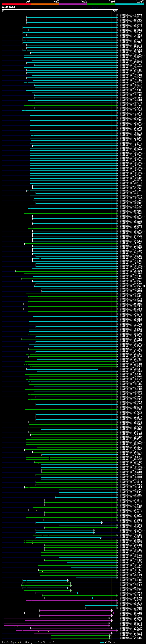Screen dimensions: 146x644
Task: Select the UniRef100_P54609 label
Action: click(131, 47)
